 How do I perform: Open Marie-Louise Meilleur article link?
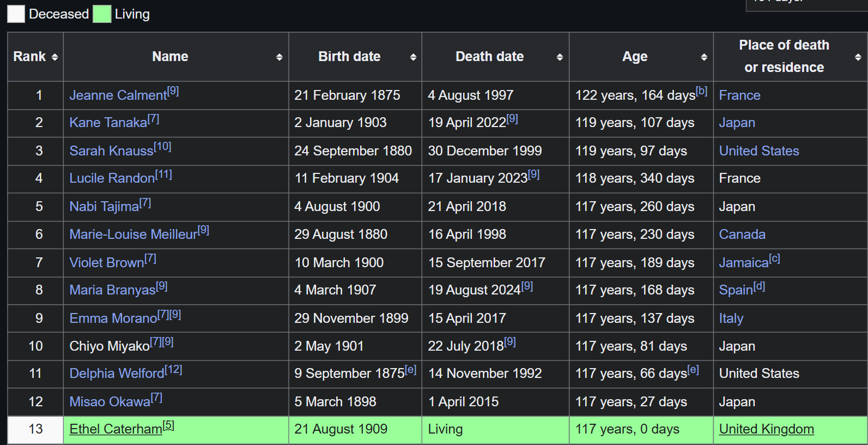(x=133, y=234)
